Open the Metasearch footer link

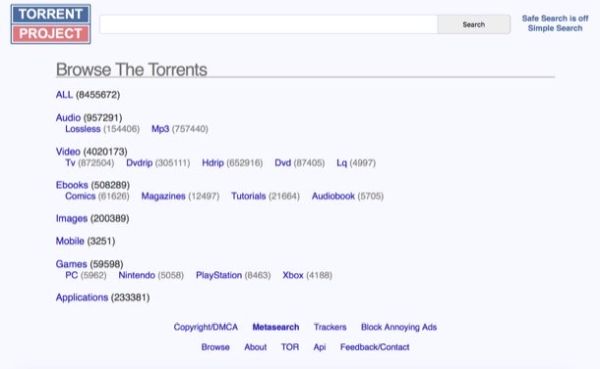pos(276,327)
